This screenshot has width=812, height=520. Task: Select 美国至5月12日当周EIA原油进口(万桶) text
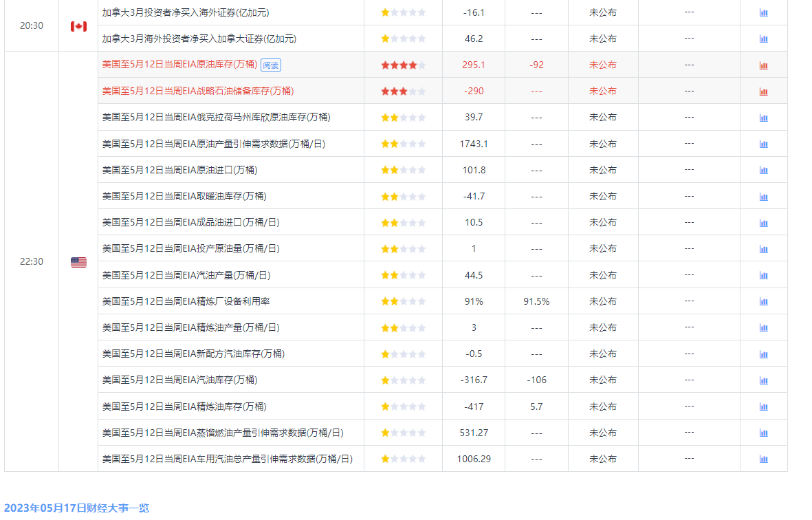(179, 170)
